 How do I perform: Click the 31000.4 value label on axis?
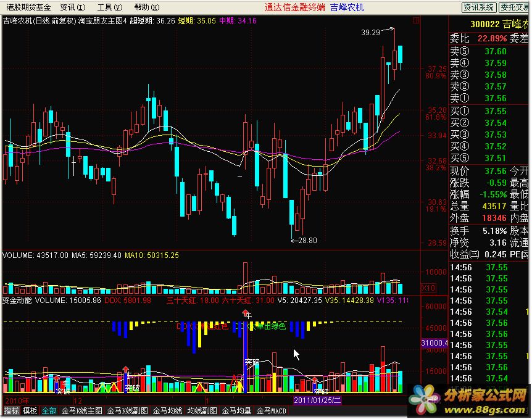(434, 343)
